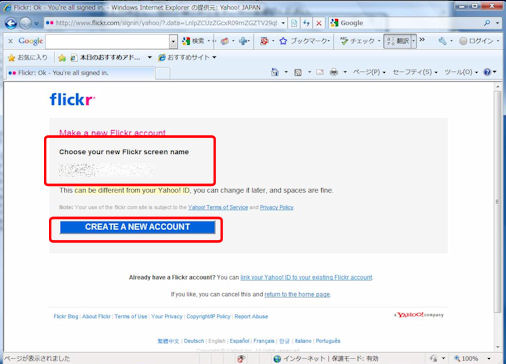
Task: Click the magnifier search icon
Action: click(487, 23)
